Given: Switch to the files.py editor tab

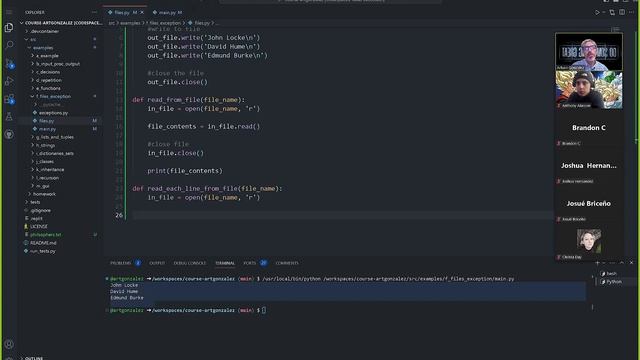Looking at the screenshot, I should click(125, 13).
